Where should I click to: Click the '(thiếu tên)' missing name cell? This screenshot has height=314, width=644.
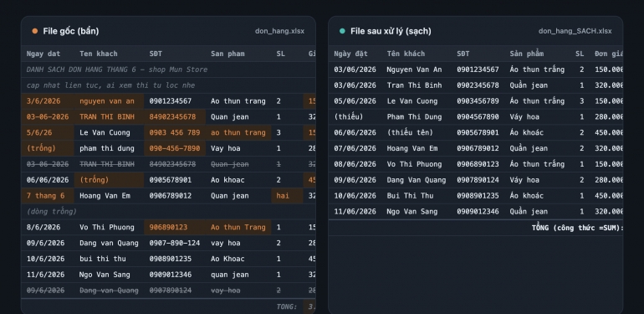(410, 133)
